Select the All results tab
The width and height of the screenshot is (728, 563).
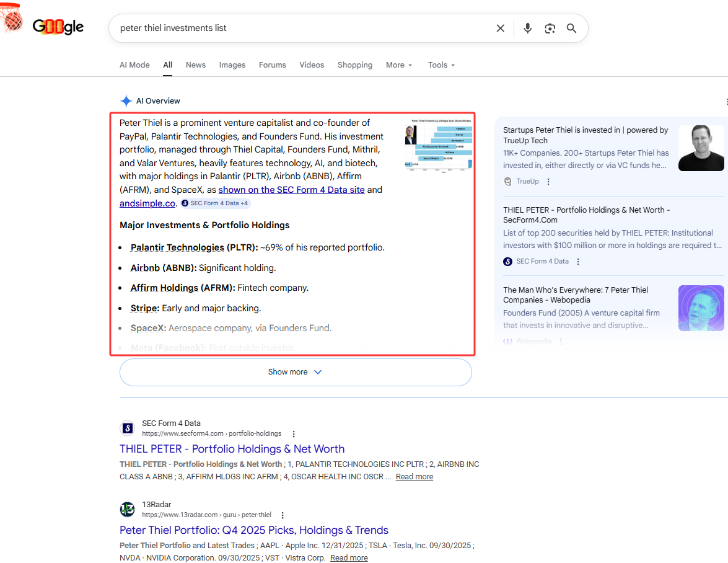tap(168, 65)
